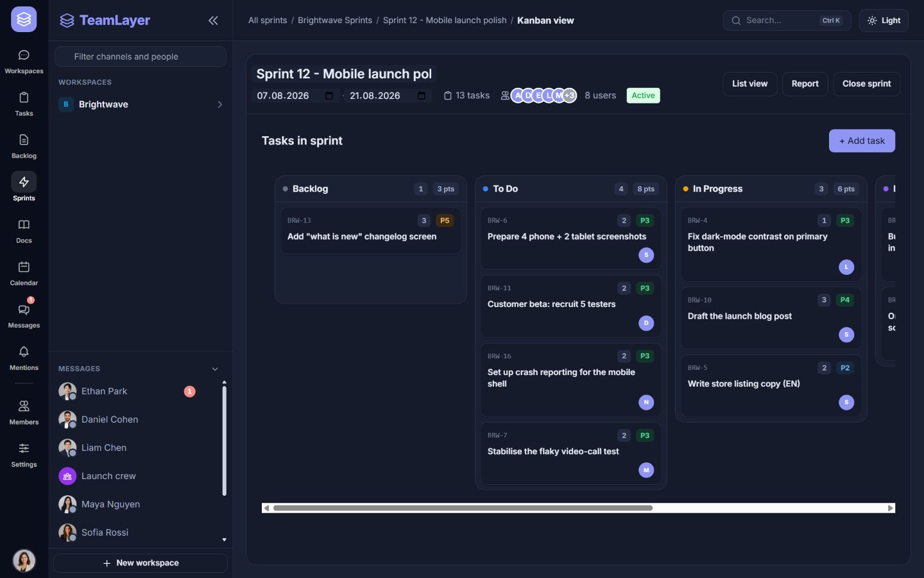Click the Close sprint button
Image resolution: width=924 pixels, height=578 pixels.
pos(866,83)
